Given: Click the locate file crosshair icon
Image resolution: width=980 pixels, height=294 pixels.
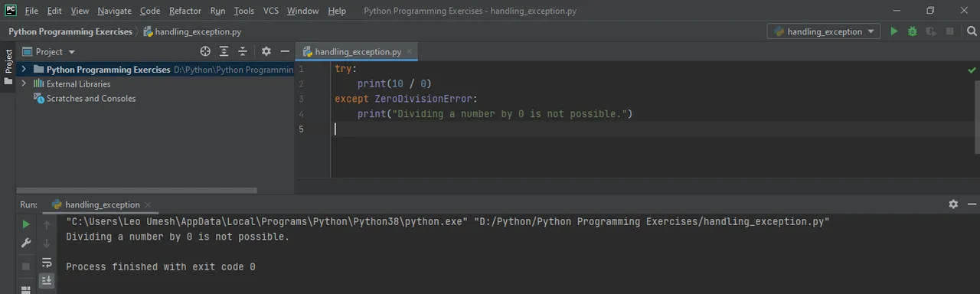Looking at the screenshot, I should (x=205, y=51).
